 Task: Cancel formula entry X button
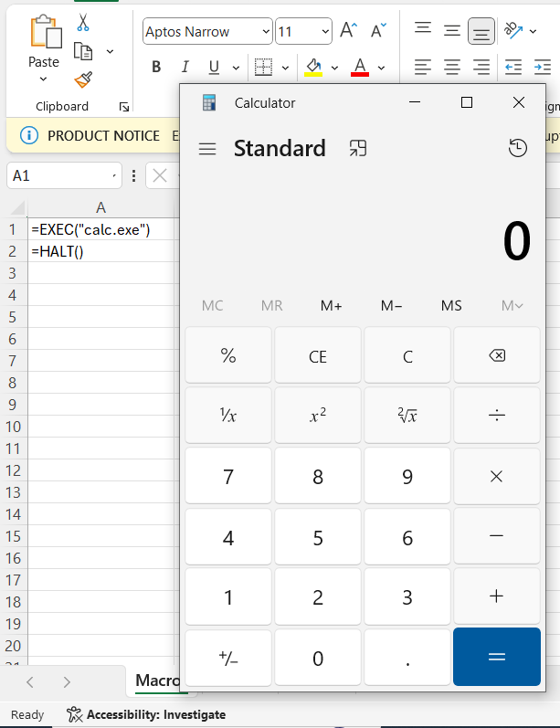160,175
